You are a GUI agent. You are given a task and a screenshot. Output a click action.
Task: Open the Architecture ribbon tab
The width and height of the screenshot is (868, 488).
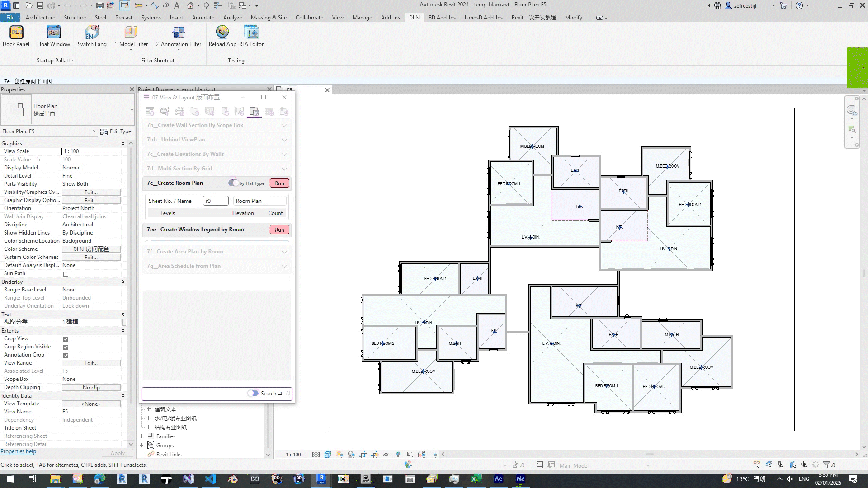(x=40, y=18)
